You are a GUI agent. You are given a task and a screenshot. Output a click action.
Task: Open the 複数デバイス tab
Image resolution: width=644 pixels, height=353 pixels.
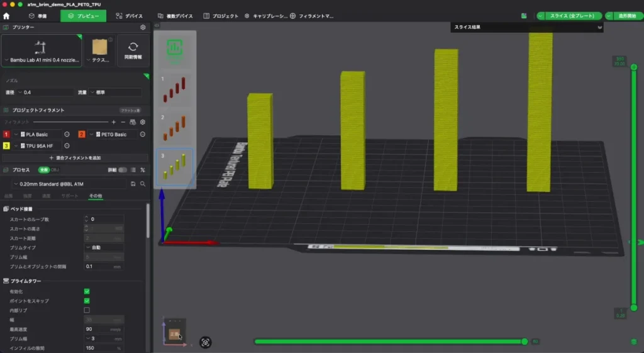pos(175,16)
